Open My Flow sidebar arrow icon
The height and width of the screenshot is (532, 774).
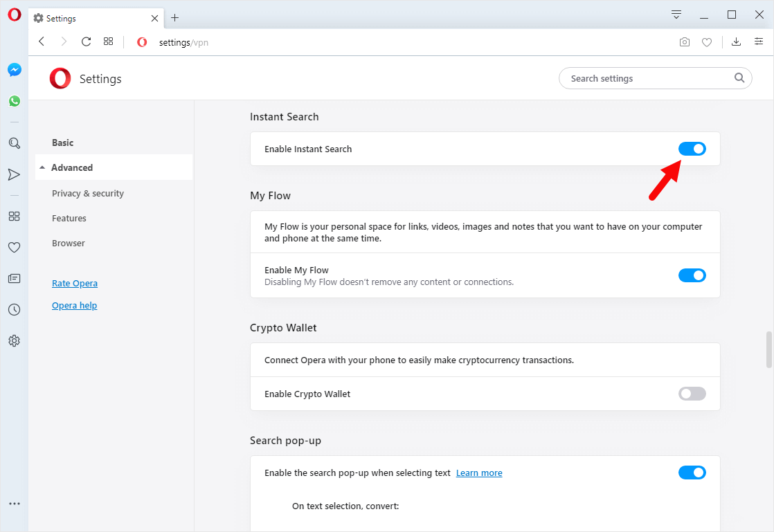click(x=15, y=174)
